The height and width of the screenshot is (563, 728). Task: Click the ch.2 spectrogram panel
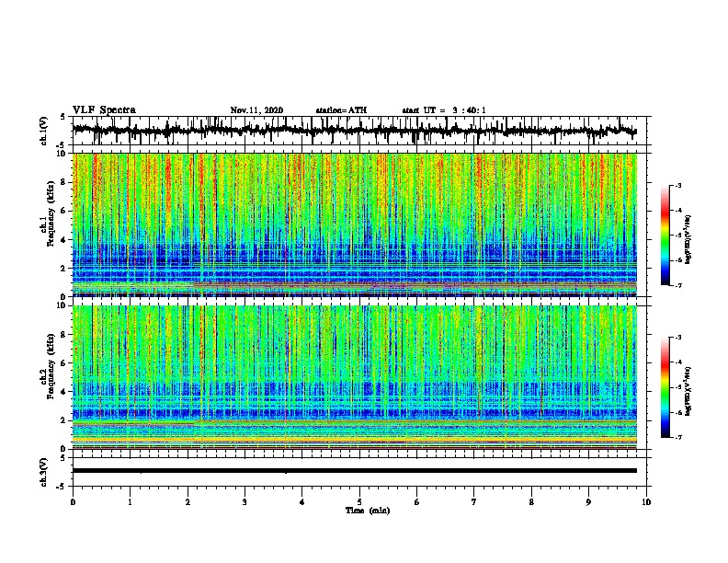click(354, 377)
